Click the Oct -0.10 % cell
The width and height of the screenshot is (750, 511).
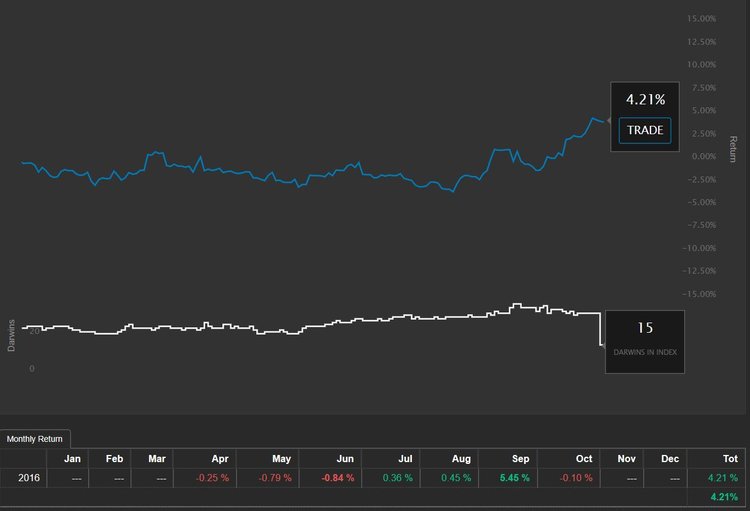pos(569,478)
